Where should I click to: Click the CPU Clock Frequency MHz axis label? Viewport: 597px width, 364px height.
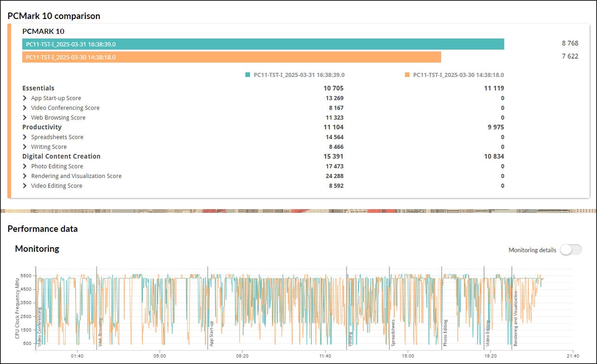(18, 308)
